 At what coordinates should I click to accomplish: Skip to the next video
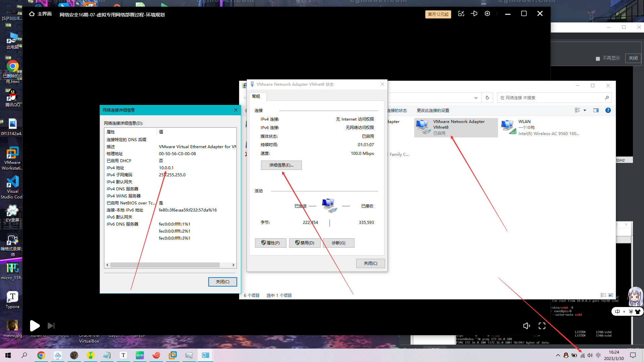tap(51, 326)
